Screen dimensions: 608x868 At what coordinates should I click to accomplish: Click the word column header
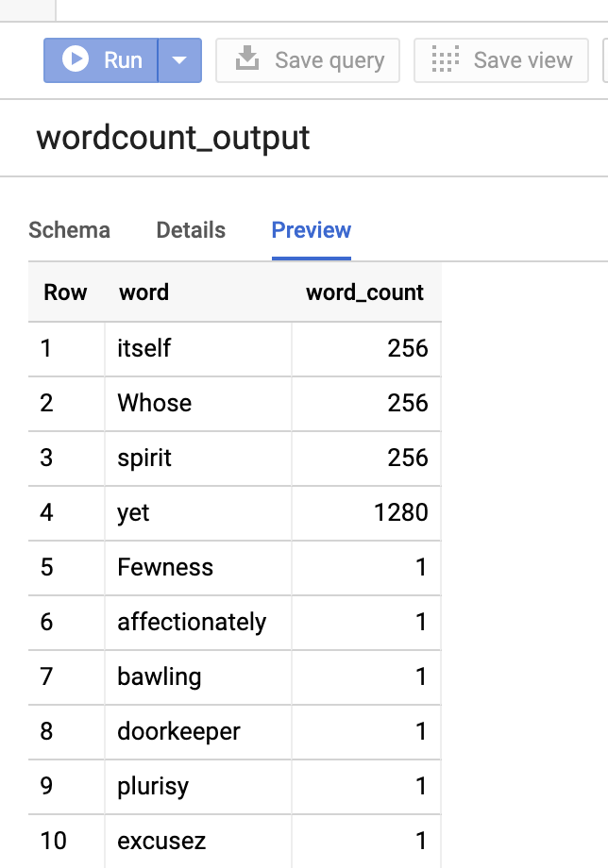pos(144,292)
